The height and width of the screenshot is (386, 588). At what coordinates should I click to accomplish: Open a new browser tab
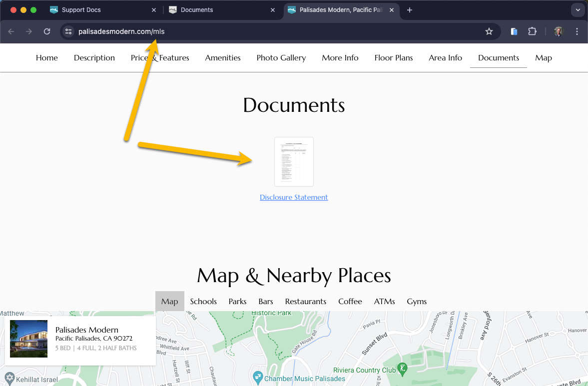coord(410,10)
